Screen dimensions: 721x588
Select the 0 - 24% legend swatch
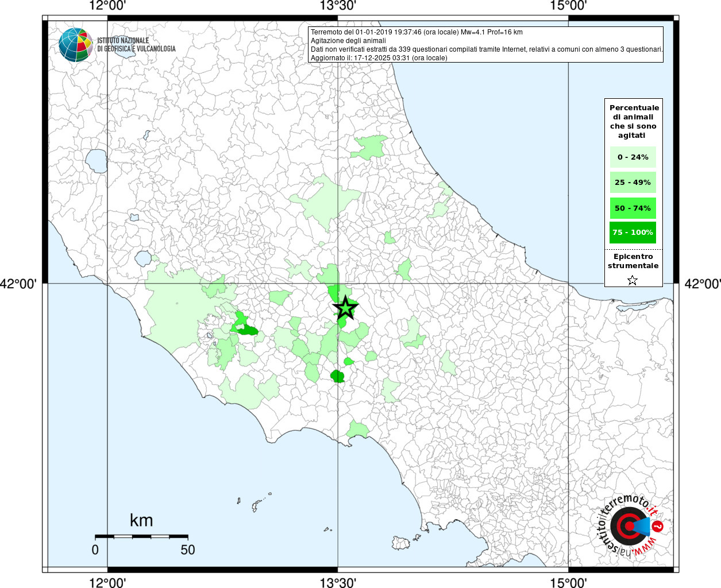click(633, 157)
